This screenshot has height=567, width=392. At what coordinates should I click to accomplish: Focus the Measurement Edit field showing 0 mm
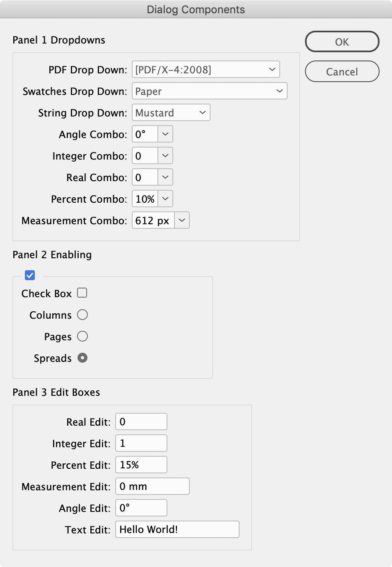point(152,486)
